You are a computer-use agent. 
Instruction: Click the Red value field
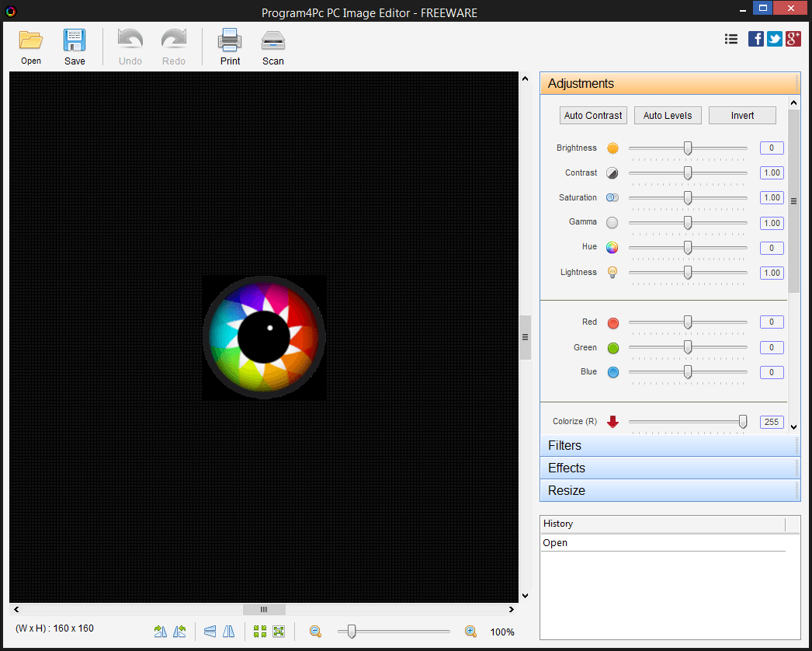click(772, 322)
